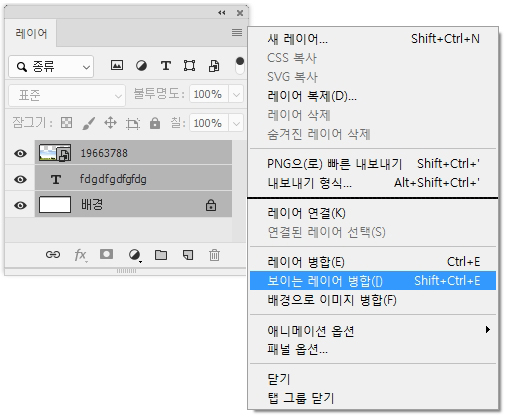The height and width of the screenshot is (417, 508).
Task: Filter for type layers icon
Action: coord(166,66)
